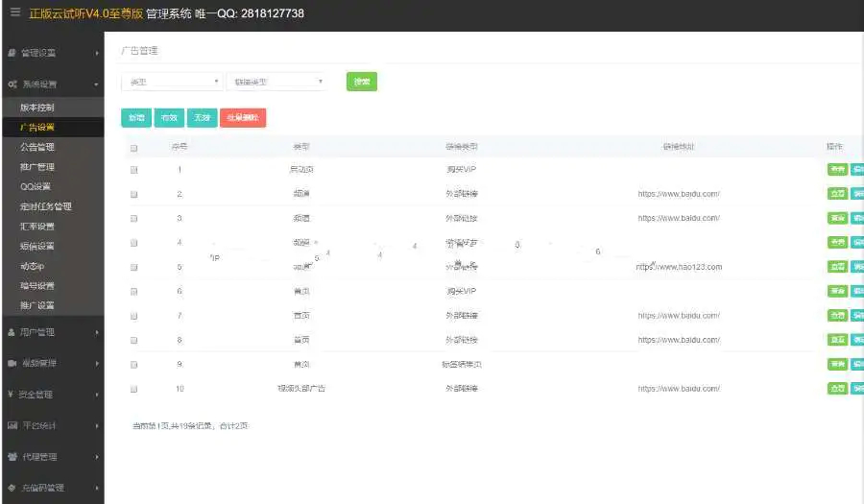Screen dimensions: 864x504
Task: Check the select-all checkbox in table header
Action: 133,148
